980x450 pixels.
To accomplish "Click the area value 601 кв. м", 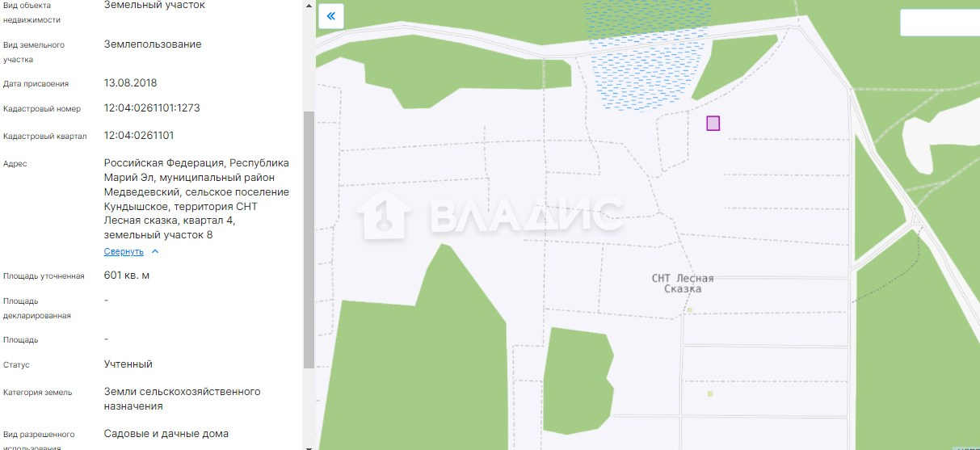I will (x=127, y=275).
